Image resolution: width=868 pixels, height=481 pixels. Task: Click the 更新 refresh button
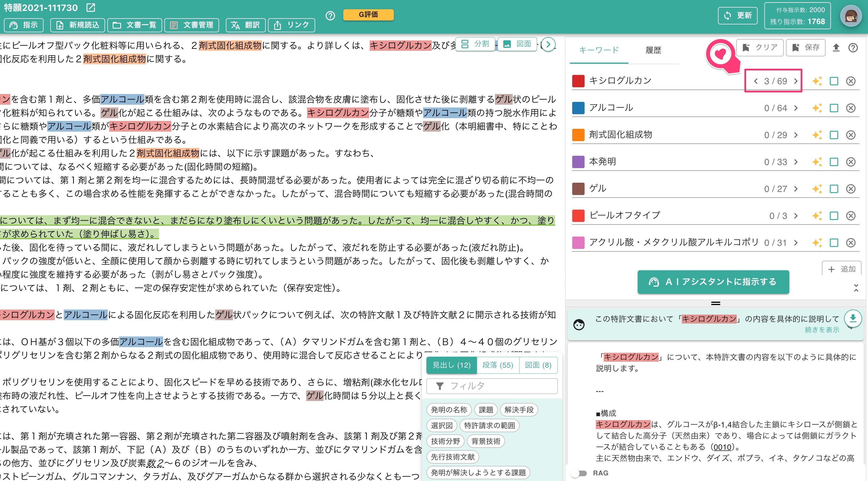[738, 15]
